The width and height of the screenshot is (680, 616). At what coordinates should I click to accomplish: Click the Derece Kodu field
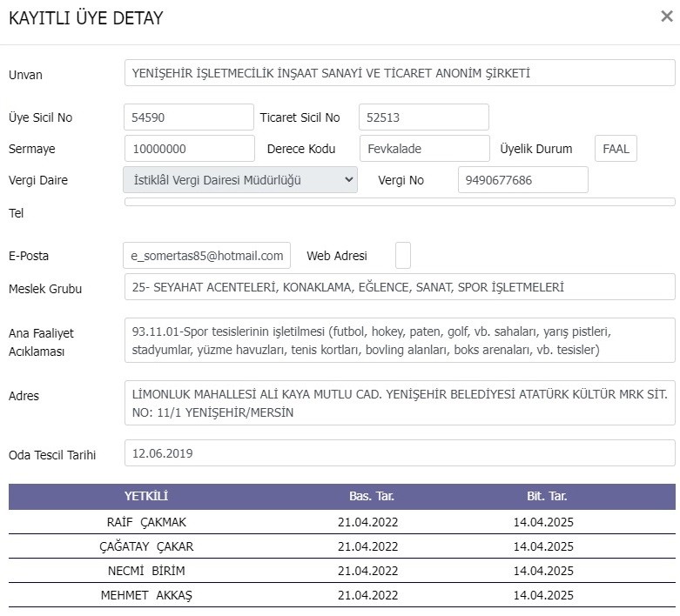pyautogui.click(x=425, y=149)
